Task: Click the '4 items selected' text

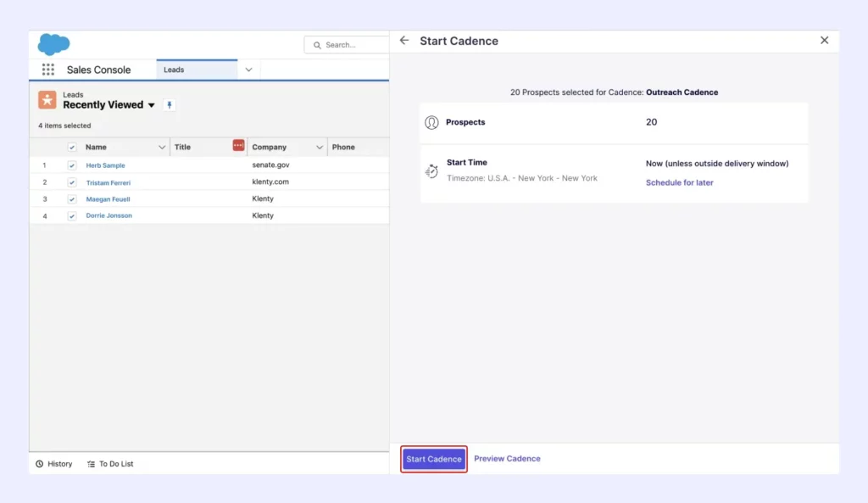Action: tap(64, 126)
